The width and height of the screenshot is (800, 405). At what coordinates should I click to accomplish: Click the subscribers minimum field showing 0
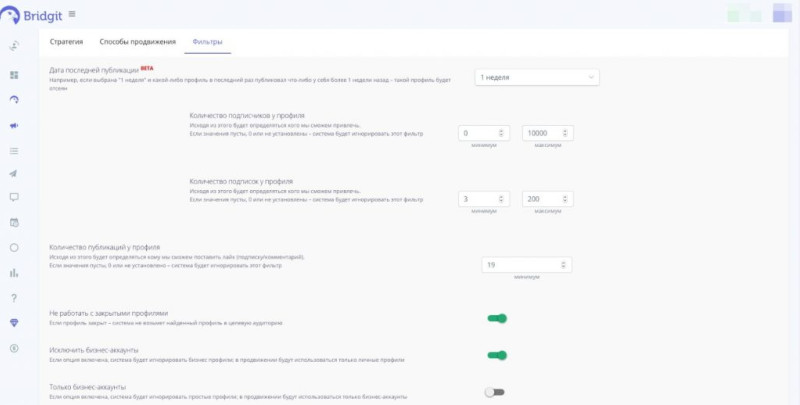click(x=484, y=133)
